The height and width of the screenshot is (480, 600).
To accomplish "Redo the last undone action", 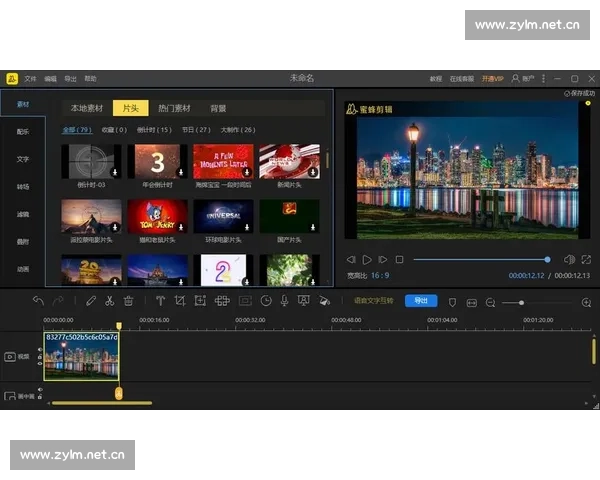I will 58,301.
